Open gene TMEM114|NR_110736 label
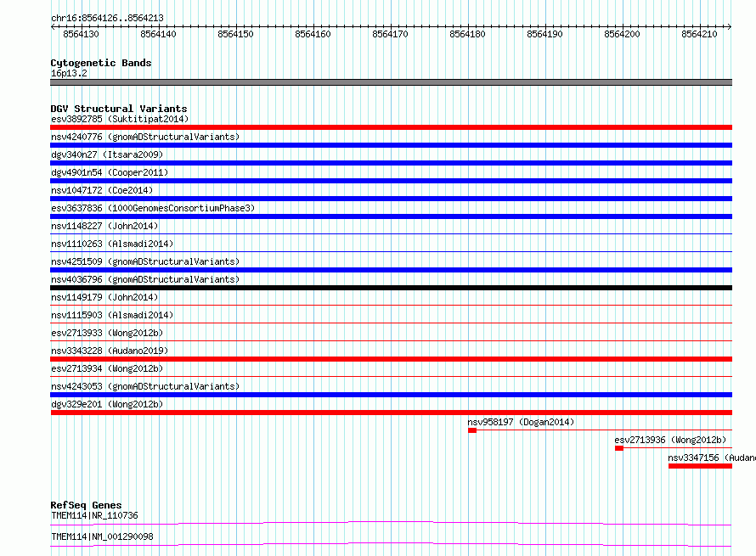Screen dimensions: 756x556 pos(94,515)
